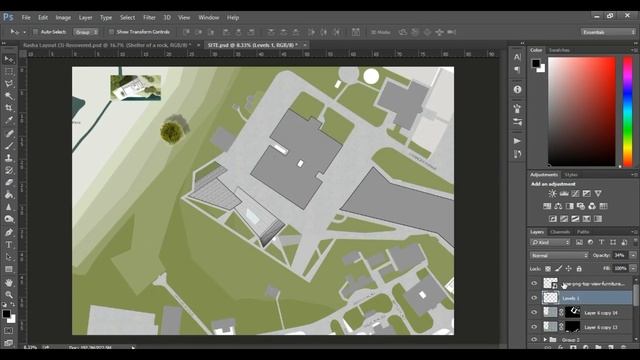Switch to the Swatches tab

559,50
